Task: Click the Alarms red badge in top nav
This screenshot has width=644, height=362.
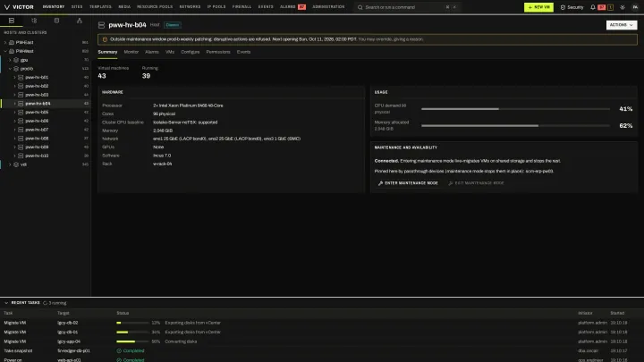Action: [x=302, y=7]
